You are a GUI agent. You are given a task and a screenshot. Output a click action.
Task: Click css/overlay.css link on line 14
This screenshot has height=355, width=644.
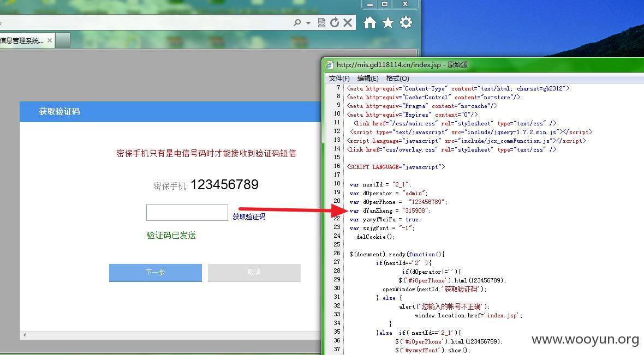click(451, 150)
